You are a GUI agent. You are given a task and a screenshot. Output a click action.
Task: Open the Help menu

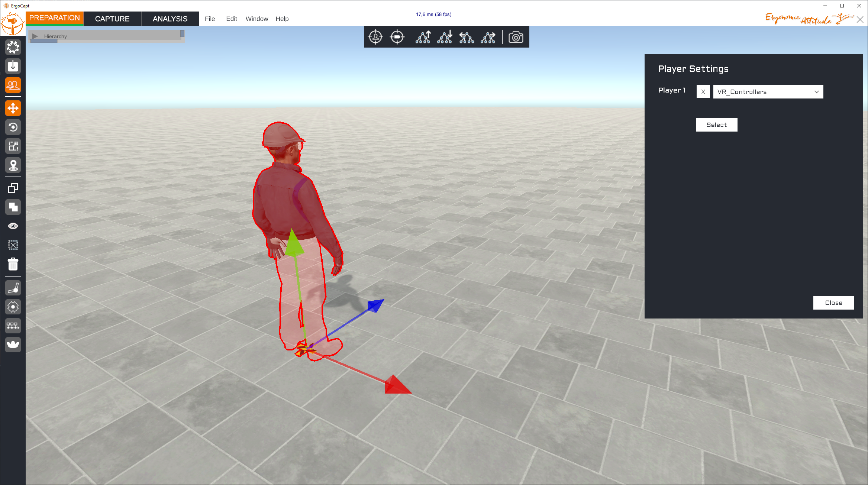(x=282, y=19)
